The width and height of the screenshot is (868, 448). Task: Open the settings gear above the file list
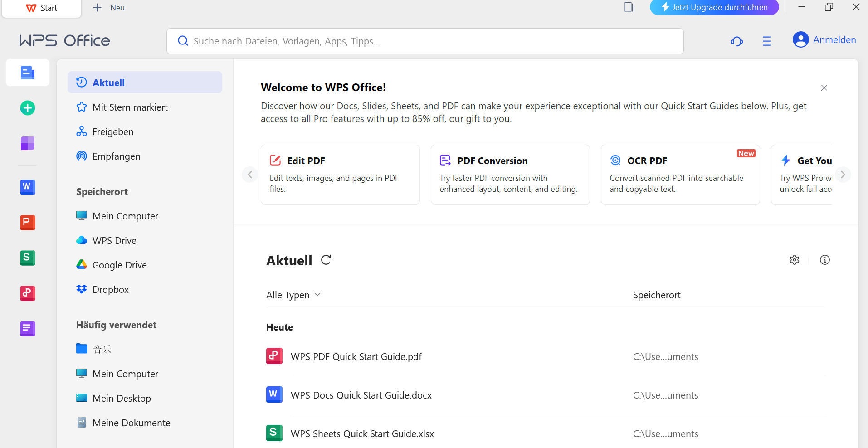coord(795,260)
